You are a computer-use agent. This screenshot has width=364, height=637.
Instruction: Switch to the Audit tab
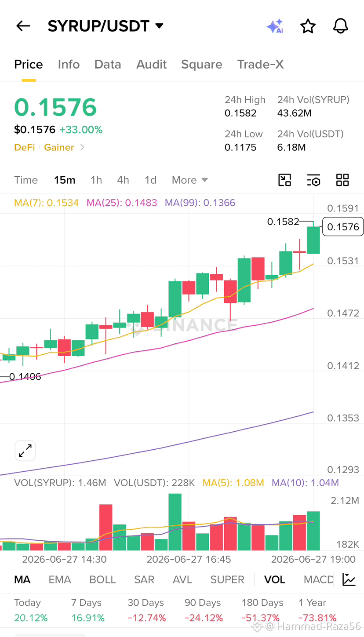tap(152, 64)
